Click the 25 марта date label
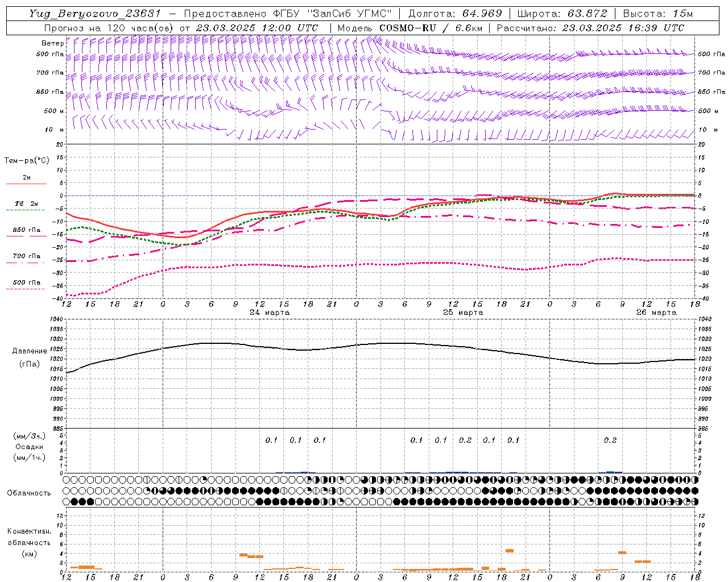 pyautogui.click(x=463, y=312)
